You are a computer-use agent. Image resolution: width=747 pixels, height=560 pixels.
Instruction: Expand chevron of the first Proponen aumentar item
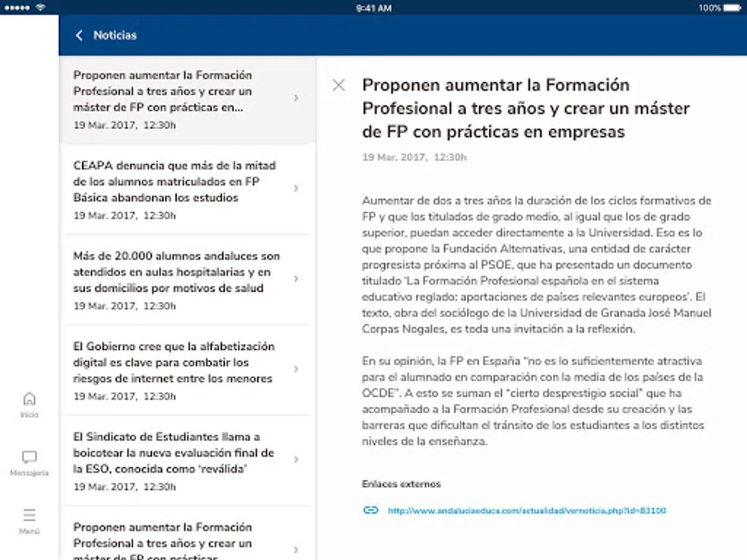pyautogui.click(x=296, y=98)
